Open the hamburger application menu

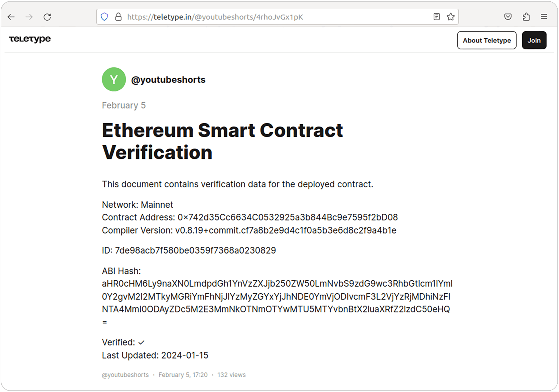tap(544, 16)
